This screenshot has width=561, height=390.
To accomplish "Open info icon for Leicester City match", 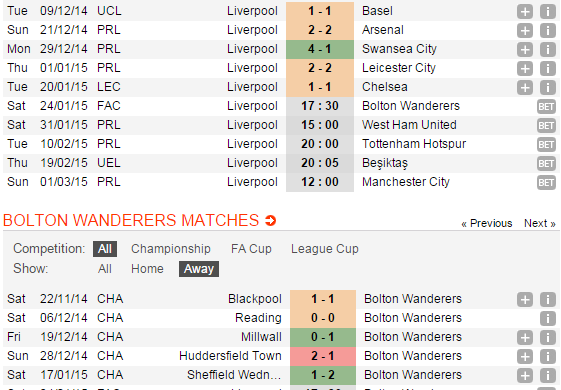I will click(x=547, y=68).
